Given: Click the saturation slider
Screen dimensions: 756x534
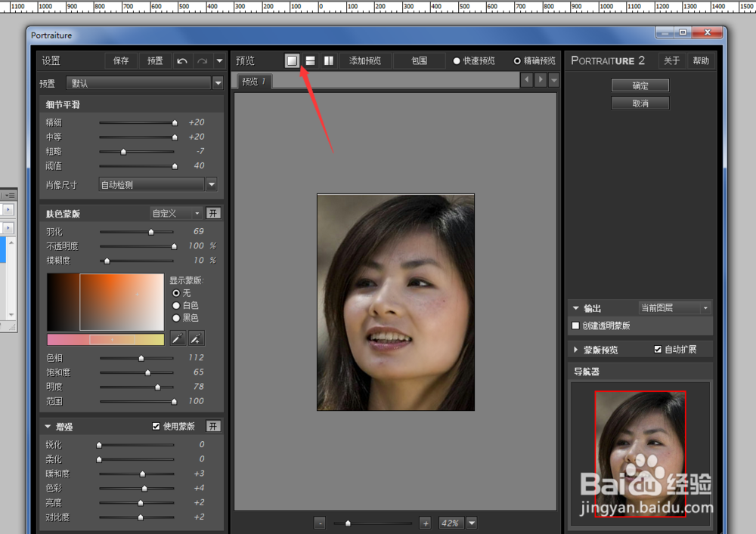Looking at the screenshot, I should (x=137, y=372).
